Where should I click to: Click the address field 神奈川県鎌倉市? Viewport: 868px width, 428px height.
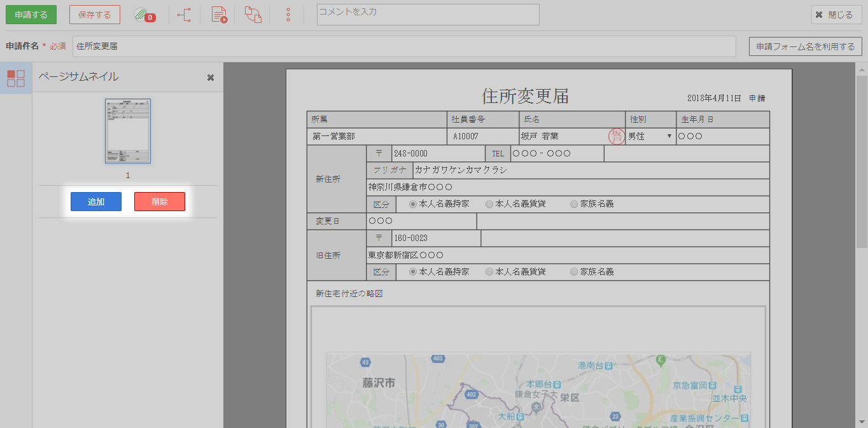(568, 187)
